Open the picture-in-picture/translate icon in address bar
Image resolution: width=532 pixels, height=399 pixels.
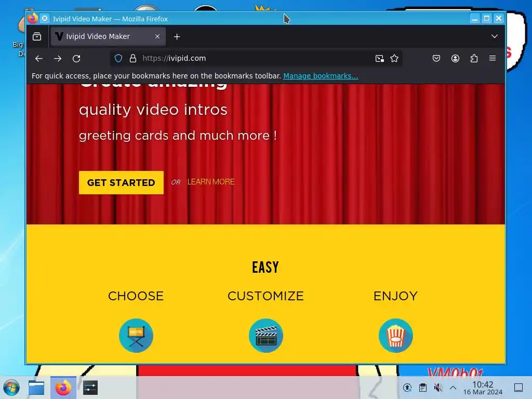pos(379,58)
